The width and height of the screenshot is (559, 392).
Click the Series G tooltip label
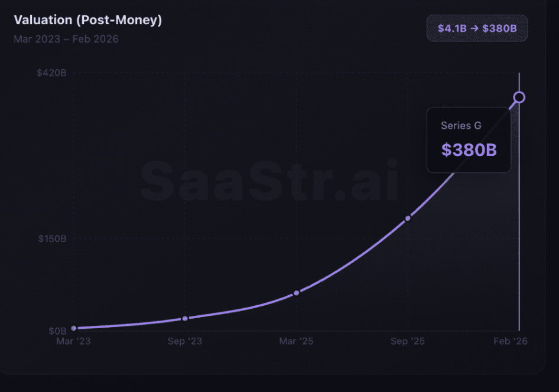pos(461,125)
